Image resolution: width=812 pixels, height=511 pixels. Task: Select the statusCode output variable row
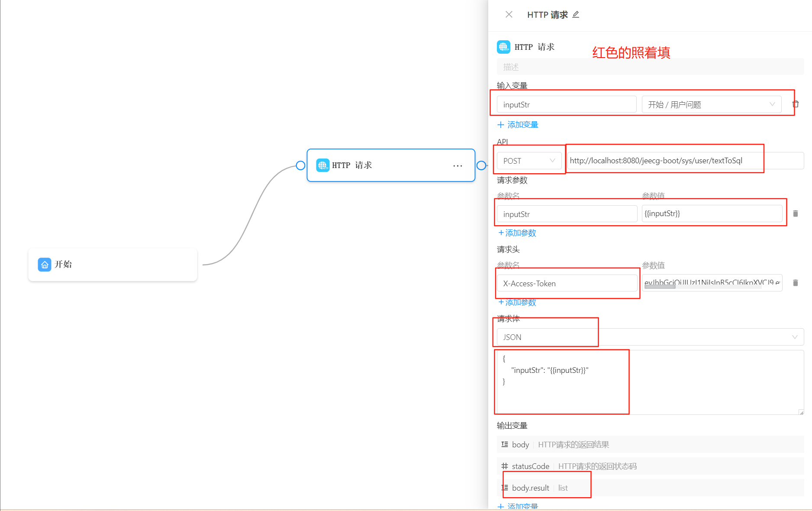tap(650, 466)
